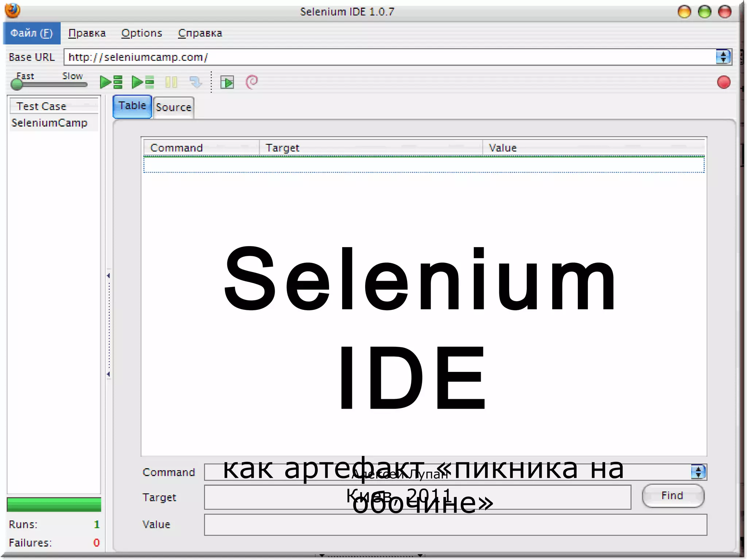747x560 pixels.
Task: Click the Runs count value
Action: click(97, 524)
